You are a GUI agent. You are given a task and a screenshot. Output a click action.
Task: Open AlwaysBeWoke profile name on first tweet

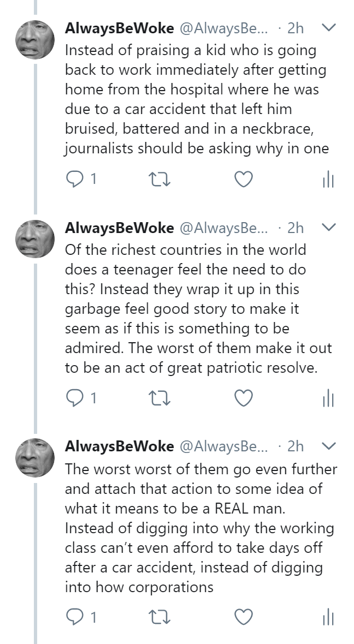[119, 28]
